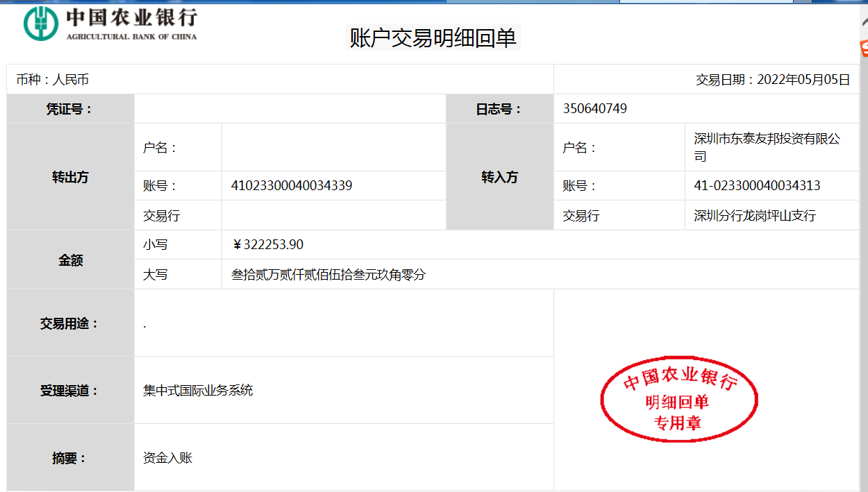Select payer account number 41023300040034339
This screenshot has width=868, height=492.
[x=292, y=186]
